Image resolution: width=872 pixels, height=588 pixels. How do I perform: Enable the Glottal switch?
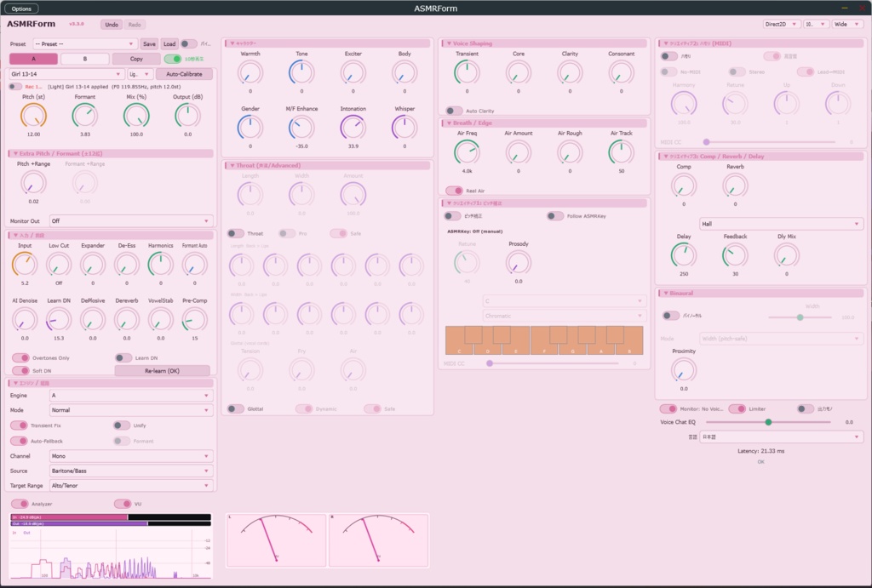[x=236, y=409]
